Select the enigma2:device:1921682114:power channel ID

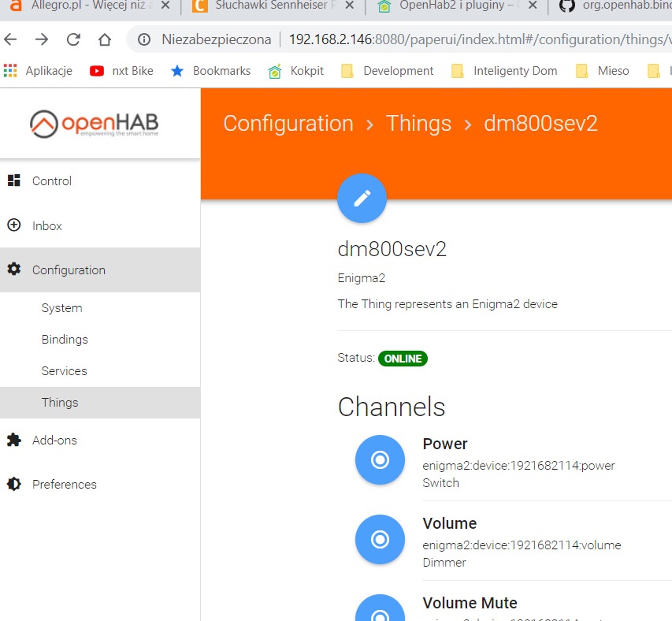(518, 466)
